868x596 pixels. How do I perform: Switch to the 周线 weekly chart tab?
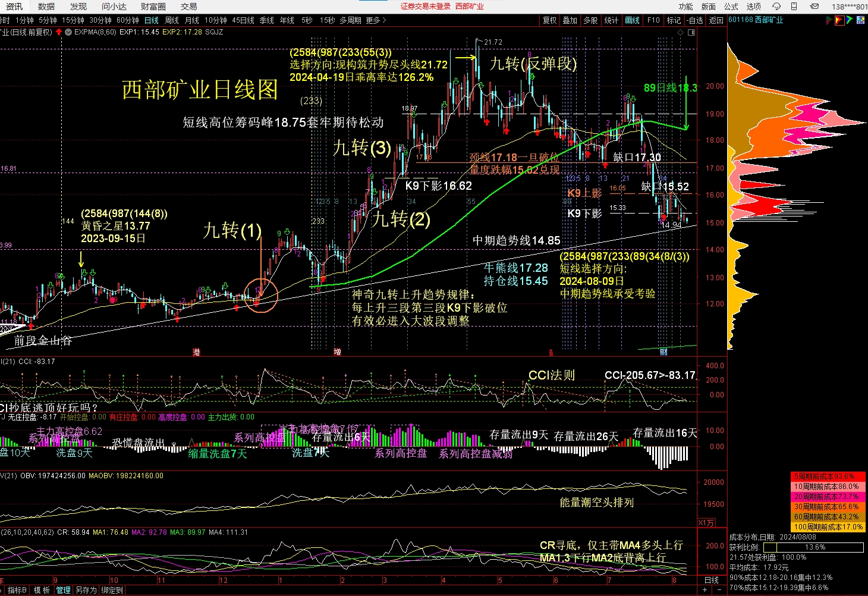click(172, 20)
